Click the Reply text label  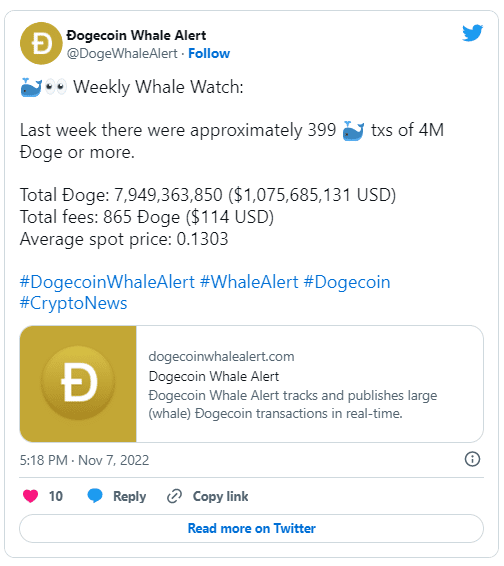coord(130,496)
